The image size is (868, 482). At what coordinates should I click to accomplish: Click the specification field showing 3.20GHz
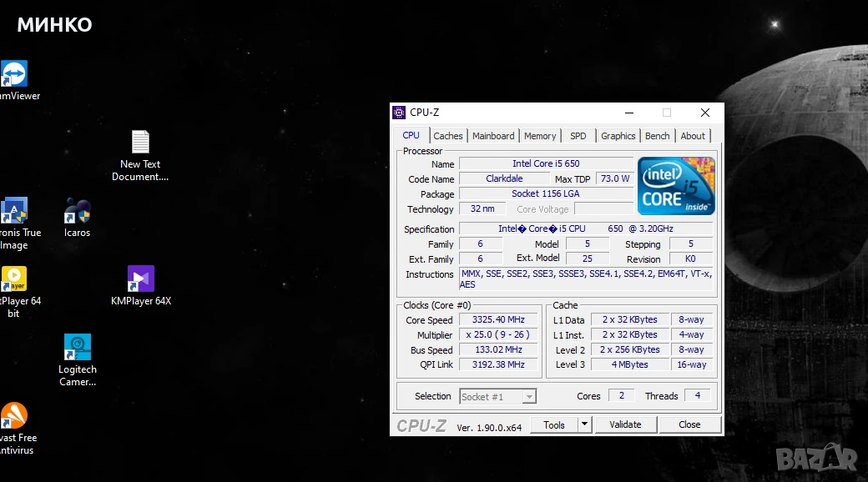pos(586,229)
